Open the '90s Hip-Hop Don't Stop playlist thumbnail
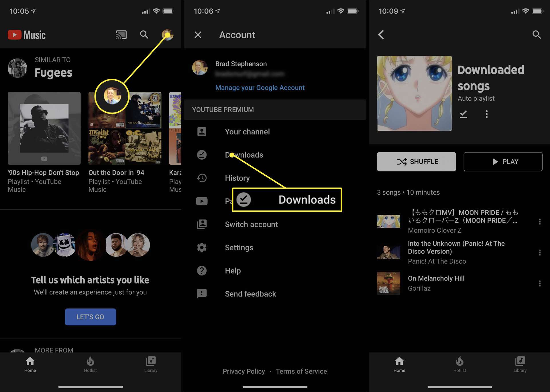This screenshot has height=392, width=550. 44,128
